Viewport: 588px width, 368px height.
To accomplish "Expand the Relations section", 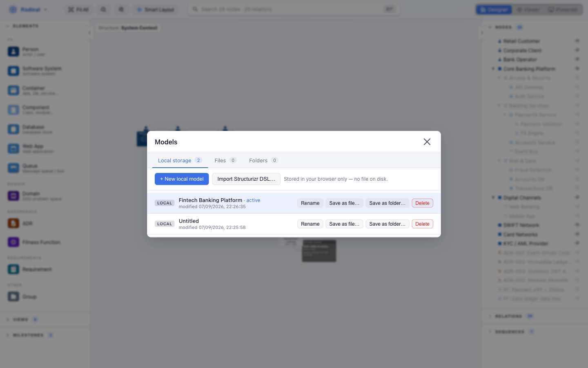I will 511,316.
